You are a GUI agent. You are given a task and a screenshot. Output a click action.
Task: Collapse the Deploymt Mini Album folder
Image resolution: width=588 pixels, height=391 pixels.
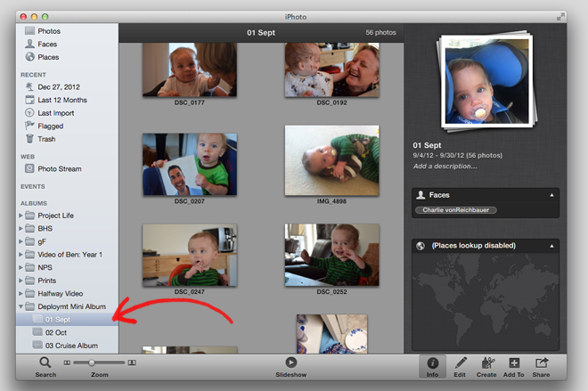(21, 306)
